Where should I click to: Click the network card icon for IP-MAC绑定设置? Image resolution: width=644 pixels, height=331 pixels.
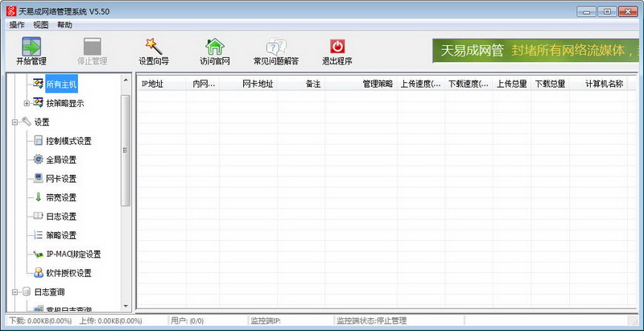(38, 254)
